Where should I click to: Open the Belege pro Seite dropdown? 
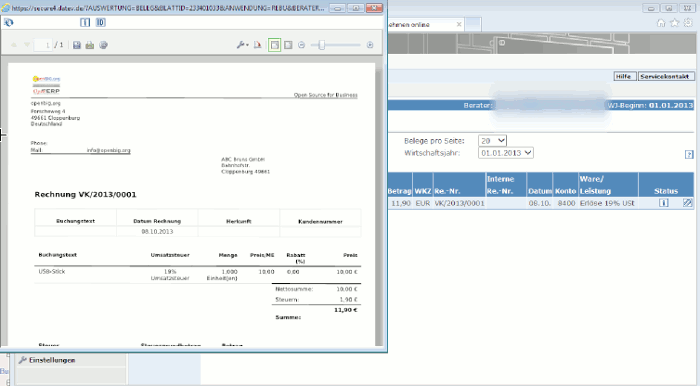492,141
